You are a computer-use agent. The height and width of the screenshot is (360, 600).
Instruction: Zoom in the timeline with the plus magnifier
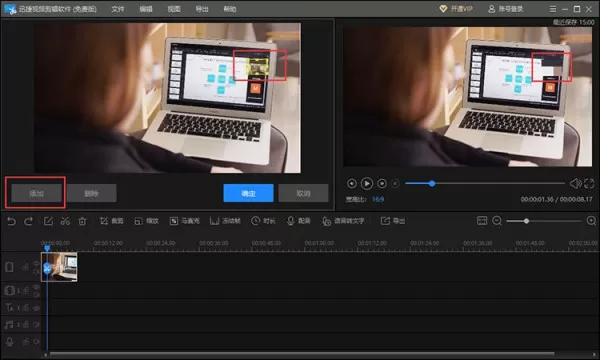point(591,221)
